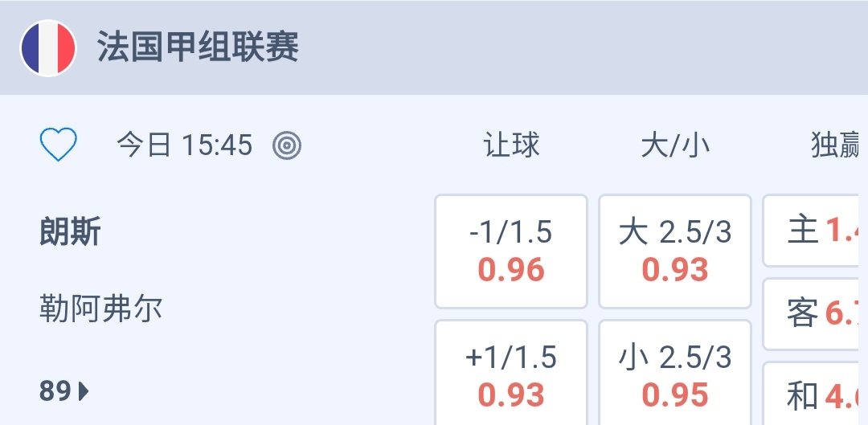This screenshot has height=425, width=868.
Task: Bet on 大 2.5/3 at 0.93
Action: pos(675,251)
